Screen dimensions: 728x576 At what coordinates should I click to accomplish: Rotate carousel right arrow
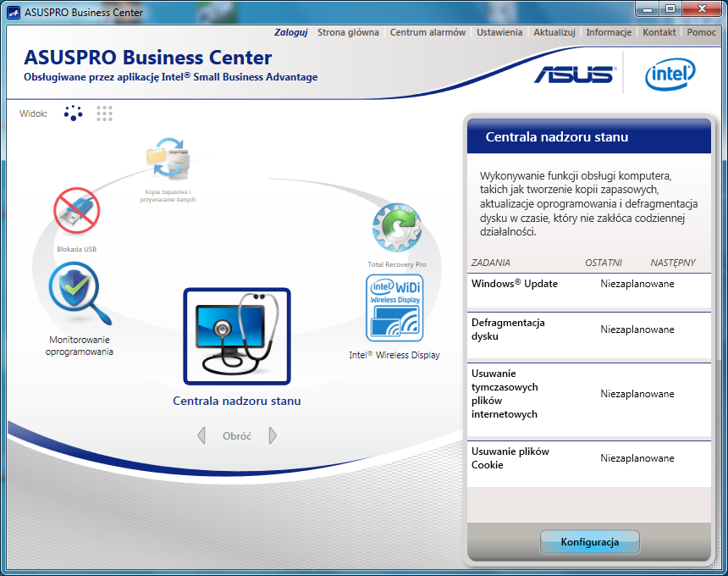[273, 435]
